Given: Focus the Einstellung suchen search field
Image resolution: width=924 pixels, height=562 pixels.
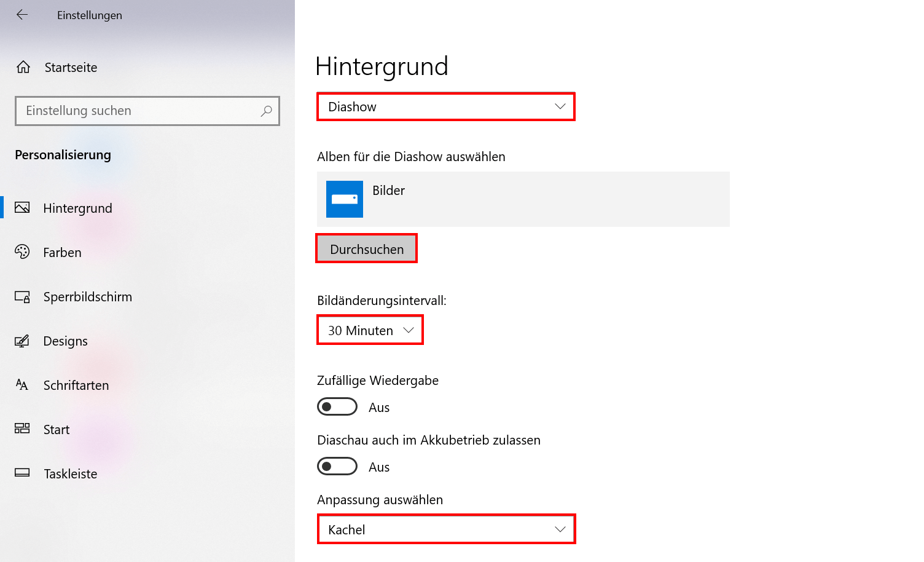Looking at the screenshot, I should [138, 111].
